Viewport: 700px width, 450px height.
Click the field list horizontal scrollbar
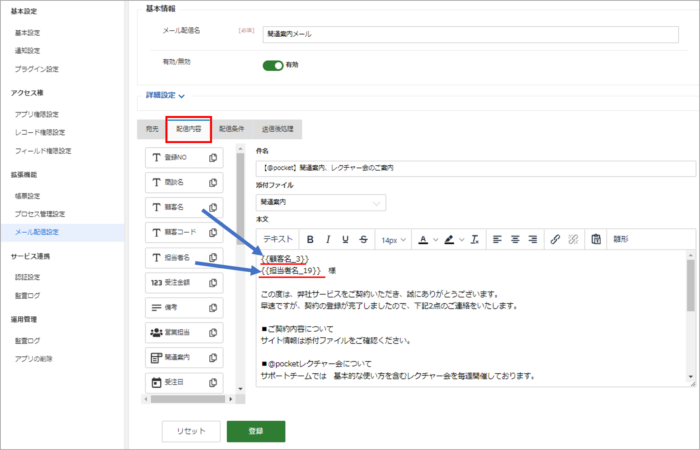[x=188, y=399]
